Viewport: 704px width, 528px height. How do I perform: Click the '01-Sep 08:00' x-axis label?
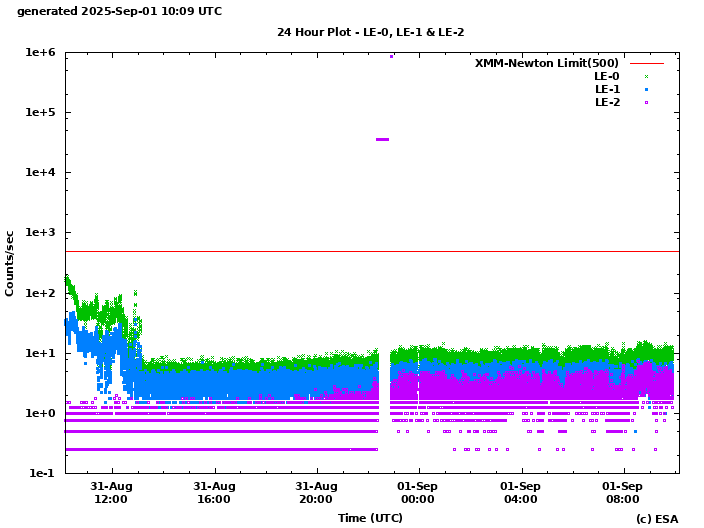(x=622, y=493)
